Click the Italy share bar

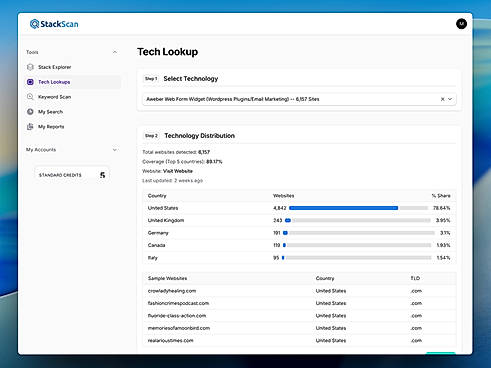click(357, 258)
